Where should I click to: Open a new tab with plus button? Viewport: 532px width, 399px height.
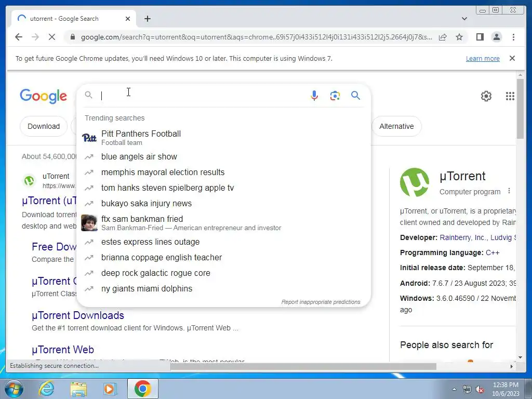pyautogui.click(x=147, y=19)
